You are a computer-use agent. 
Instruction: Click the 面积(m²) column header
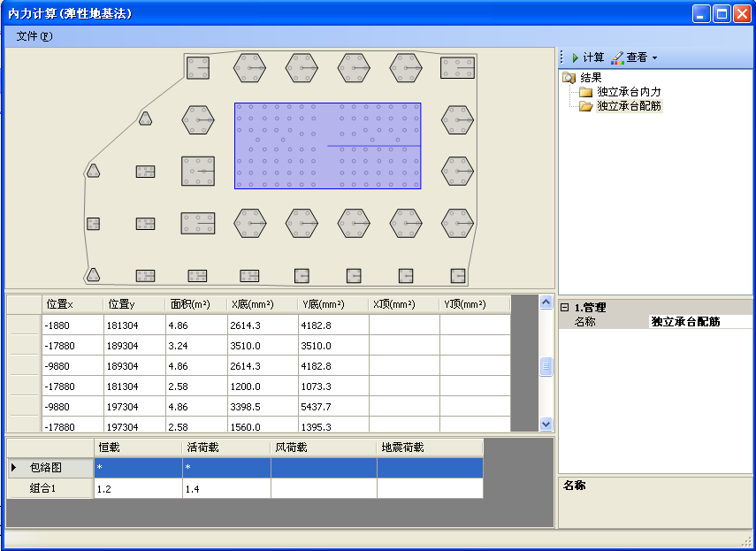click(x=195, y=304)
